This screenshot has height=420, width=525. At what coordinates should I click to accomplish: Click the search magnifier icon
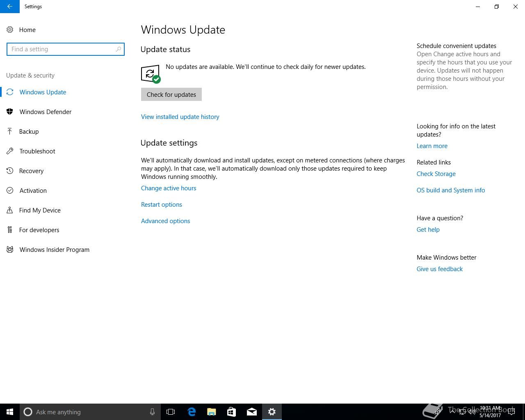119,49
